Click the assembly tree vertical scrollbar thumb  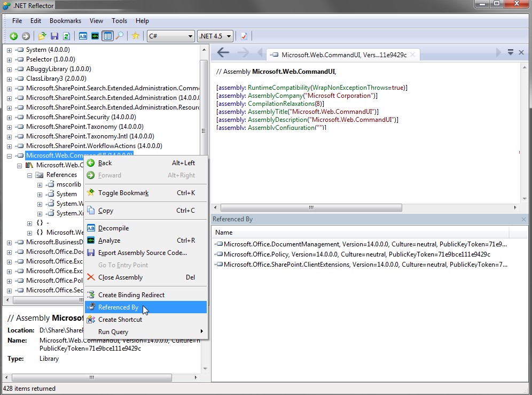204,130
